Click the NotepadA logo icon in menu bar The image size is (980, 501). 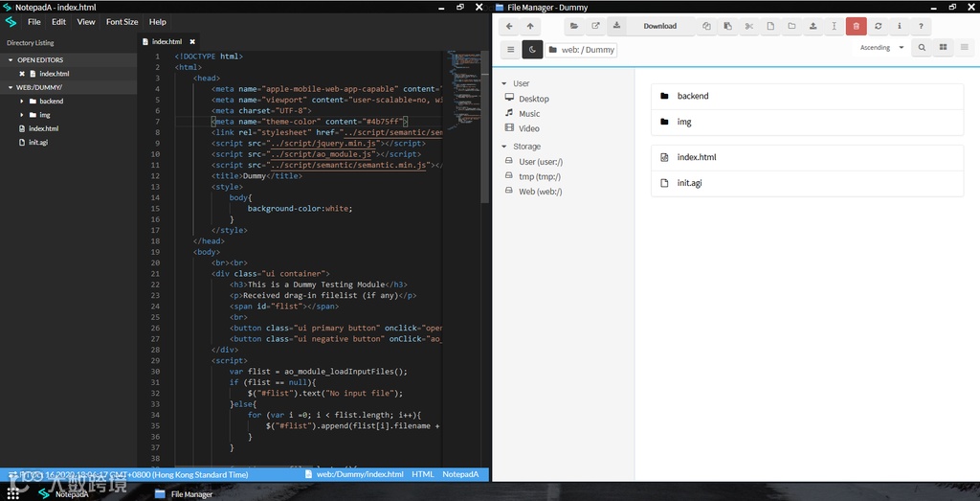11,22
